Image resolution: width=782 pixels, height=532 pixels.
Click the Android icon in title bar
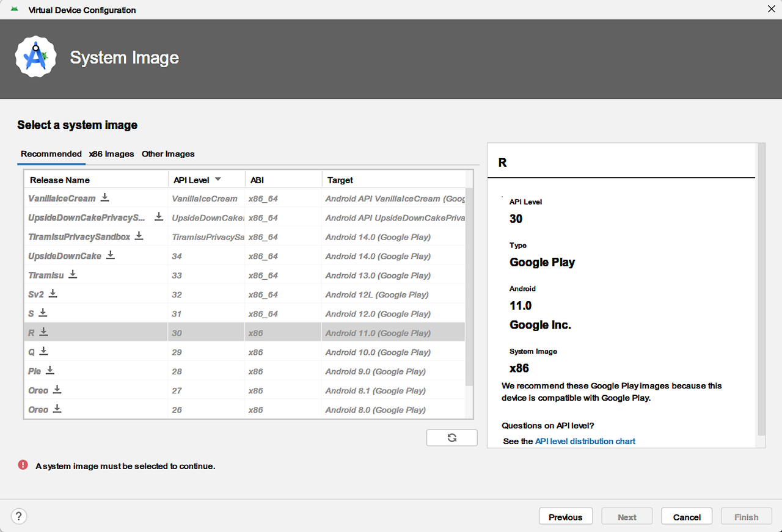pos(15,10)
